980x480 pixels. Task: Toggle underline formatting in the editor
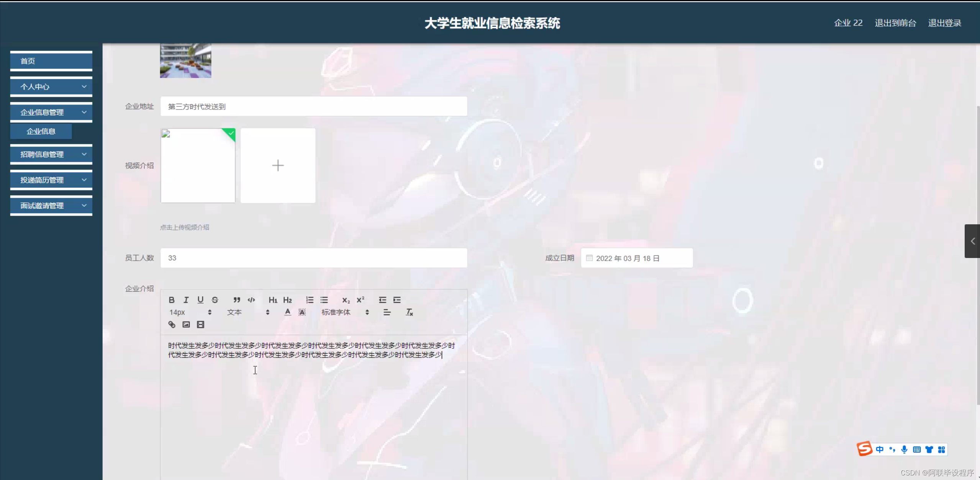click(200, 300)
